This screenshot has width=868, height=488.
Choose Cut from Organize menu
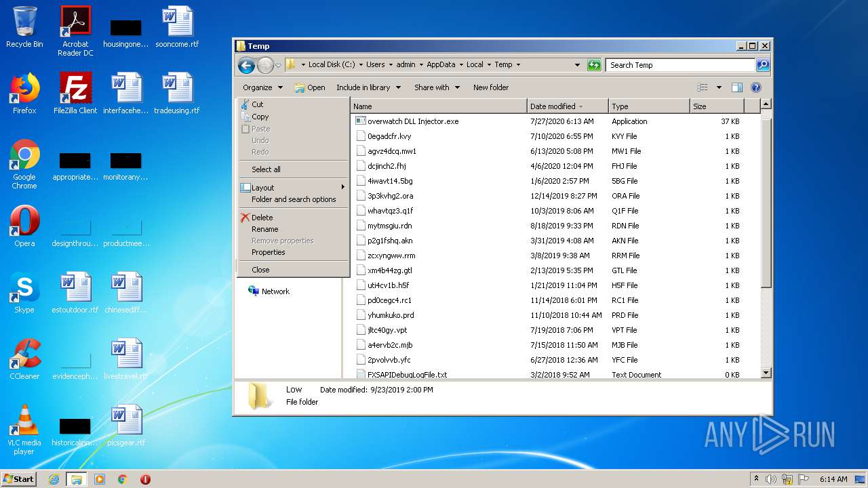[x=293, y=104]
